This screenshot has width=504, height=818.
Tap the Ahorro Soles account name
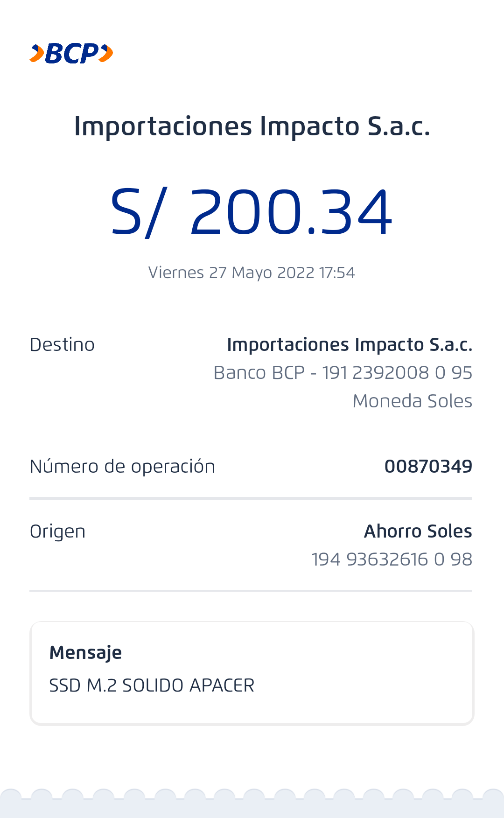click(418, 531)
